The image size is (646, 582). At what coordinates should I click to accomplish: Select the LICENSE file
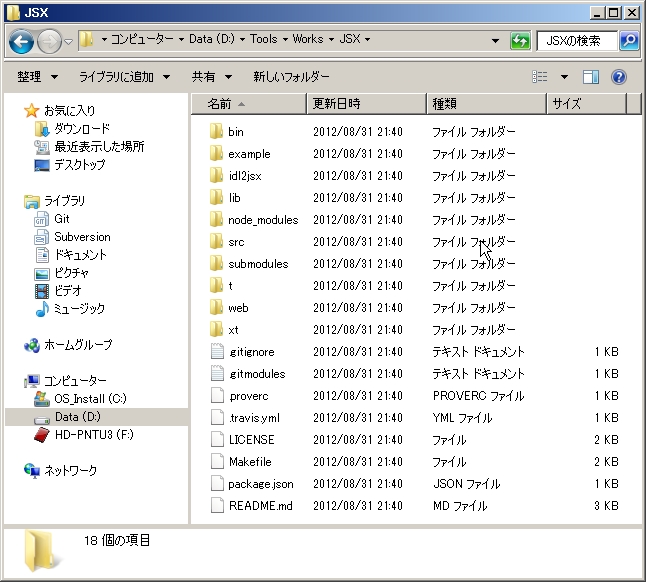click(251, 440)
